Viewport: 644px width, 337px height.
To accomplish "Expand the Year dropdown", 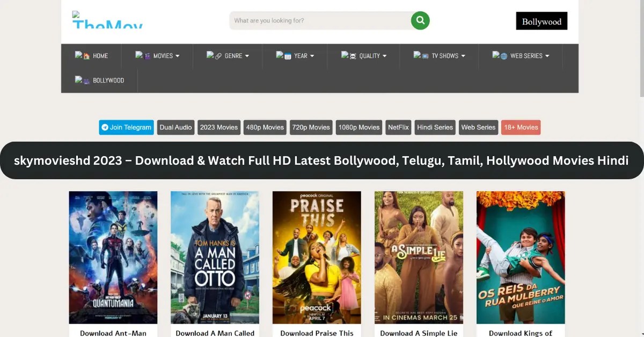I will [x=301, y=56].
